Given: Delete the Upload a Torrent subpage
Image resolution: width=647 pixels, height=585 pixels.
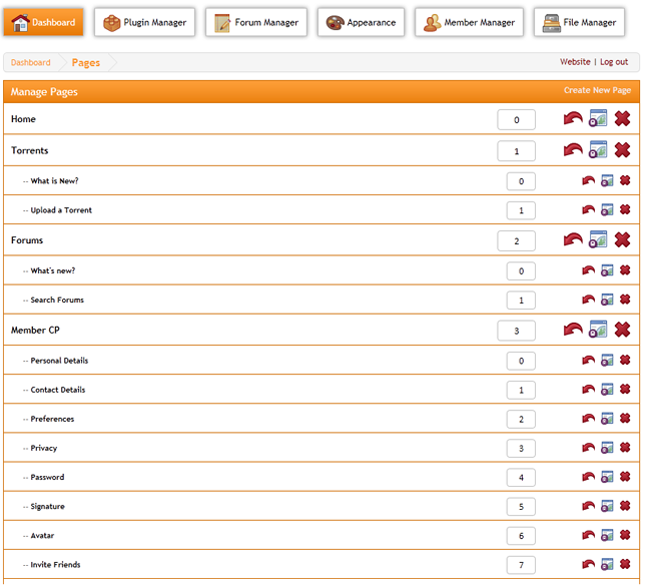Looking at the screenshot, I should [x=625, y=210].
